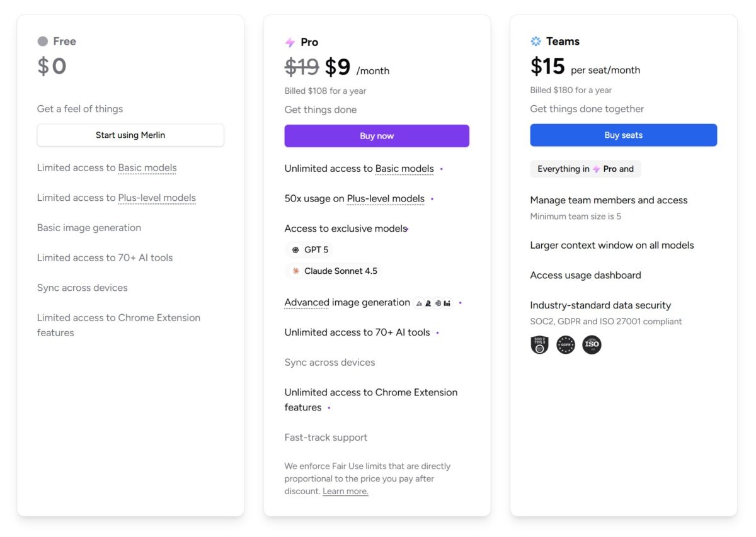Screen dimensions: 756x537
Task: Click Plus-level models link in Pro plan
Action: (386, 199)
